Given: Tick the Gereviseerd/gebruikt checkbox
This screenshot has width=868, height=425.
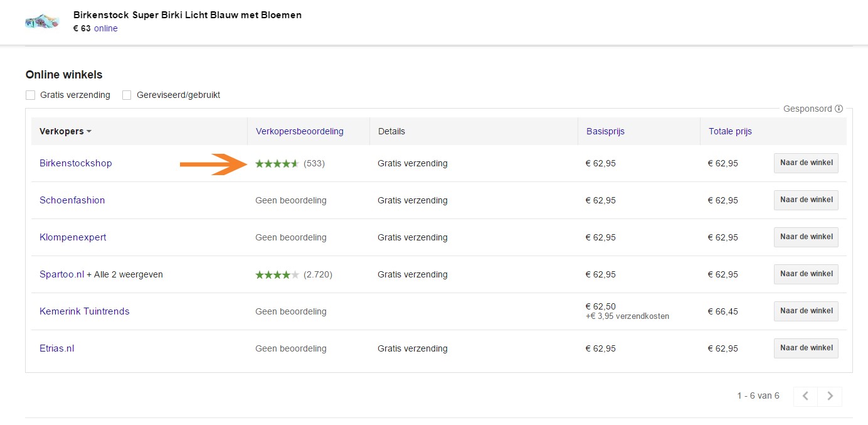Looking at the screenshot, I should coord(127,95).
